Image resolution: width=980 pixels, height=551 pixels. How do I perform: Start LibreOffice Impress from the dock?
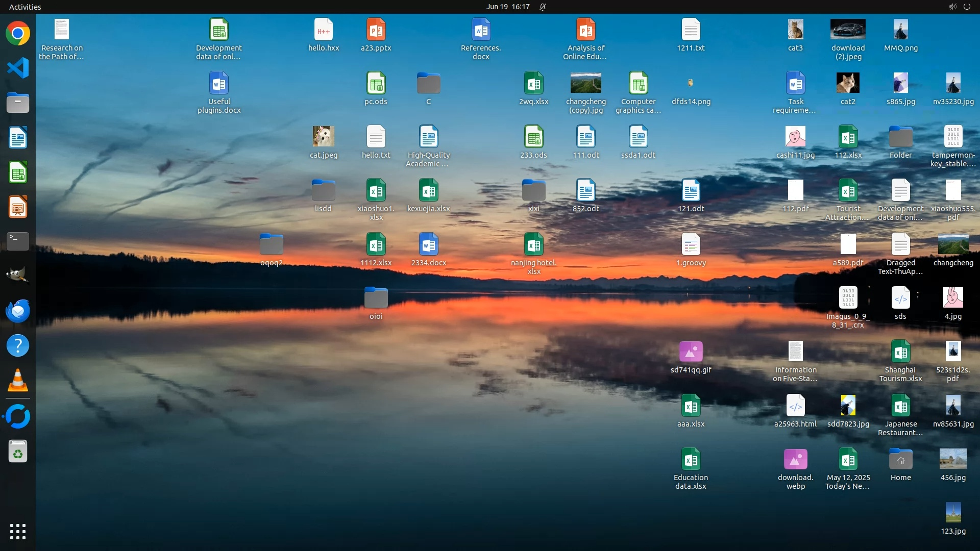coord(18,207)
